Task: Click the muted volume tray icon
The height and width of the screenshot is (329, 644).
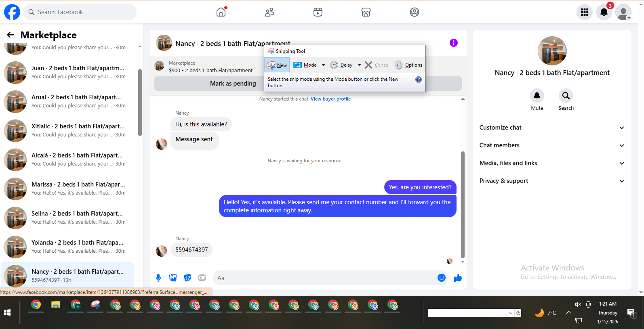Action: click(x=578, y=304)
